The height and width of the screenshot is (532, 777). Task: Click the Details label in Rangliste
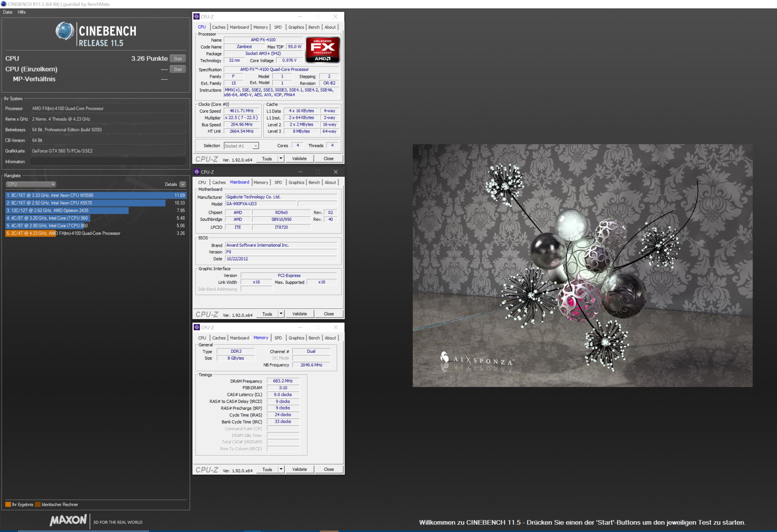point(171,185)
